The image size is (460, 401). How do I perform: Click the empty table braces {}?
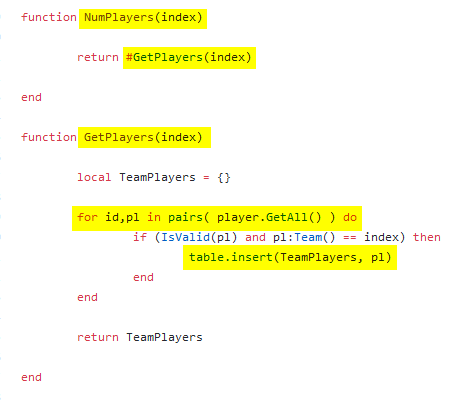tap(224, 177)
